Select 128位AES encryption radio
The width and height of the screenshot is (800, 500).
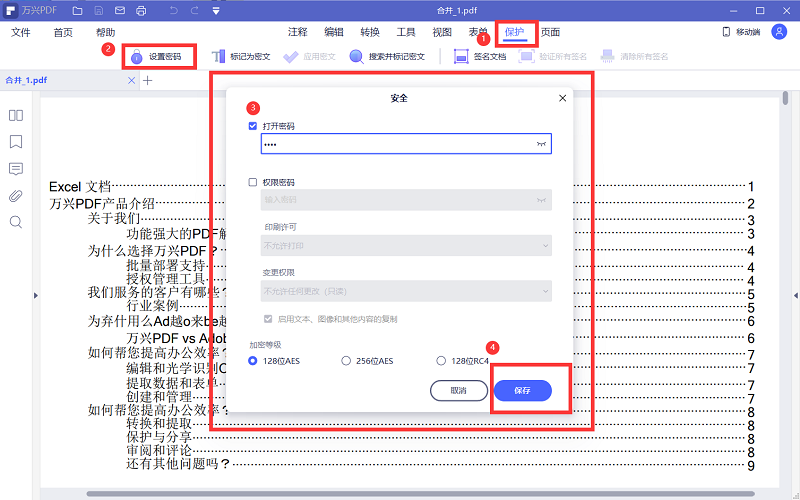pyautogui.click(x=253, y=361)
